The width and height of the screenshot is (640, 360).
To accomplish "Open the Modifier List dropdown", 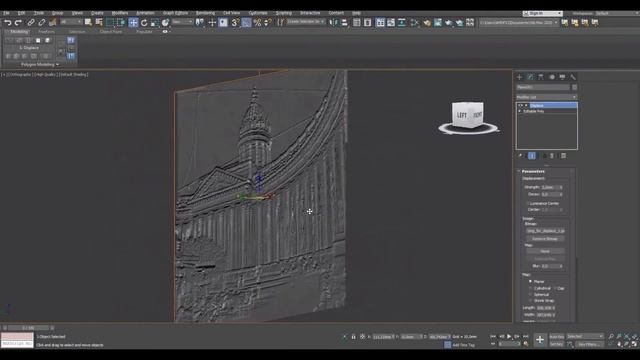I will [x=547, y=97].
